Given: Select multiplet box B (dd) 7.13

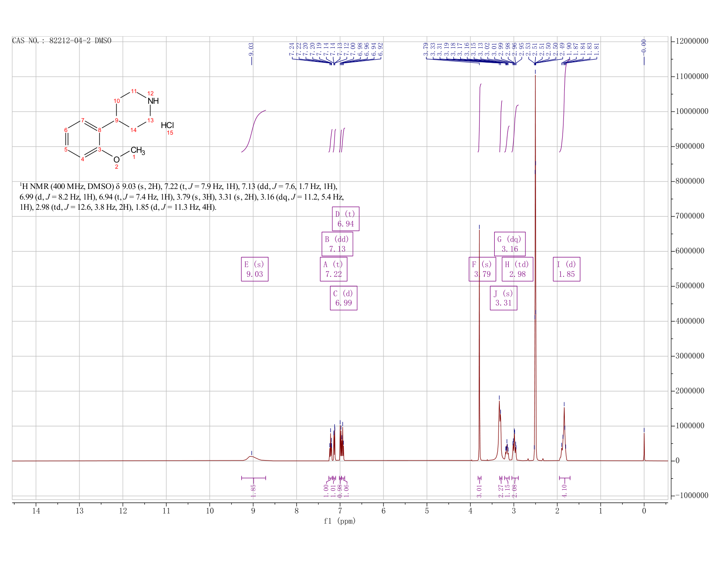Looking at the screenshot, I should point(337,244).
